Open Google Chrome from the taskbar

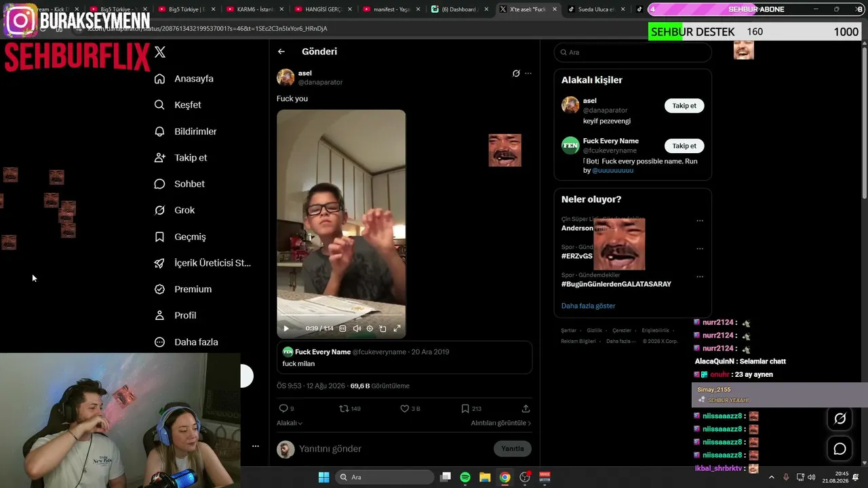[x=505, y=477]
